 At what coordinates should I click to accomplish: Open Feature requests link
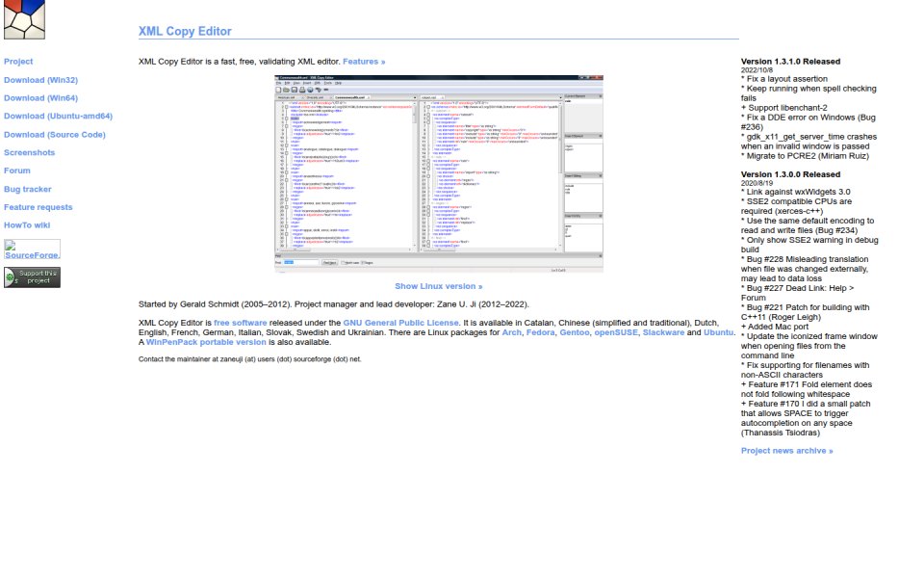pos(38,207)
